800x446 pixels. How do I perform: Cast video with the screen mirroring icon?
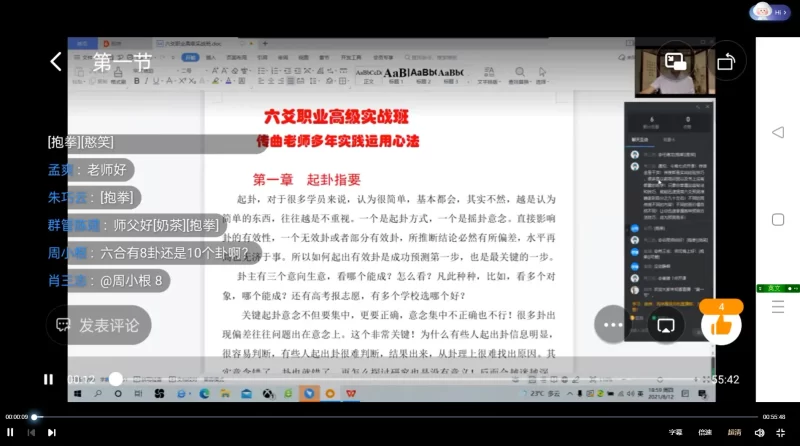[x=665, y=324]
